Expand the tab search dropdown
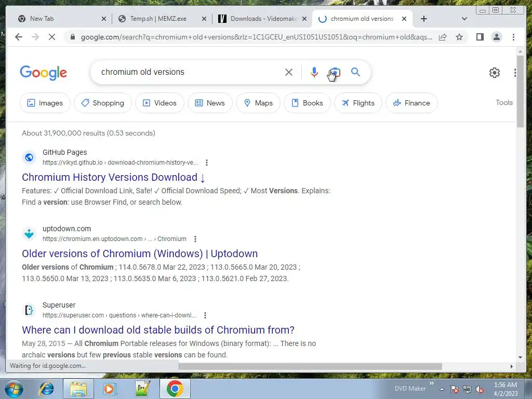 [x=464, y=19]
